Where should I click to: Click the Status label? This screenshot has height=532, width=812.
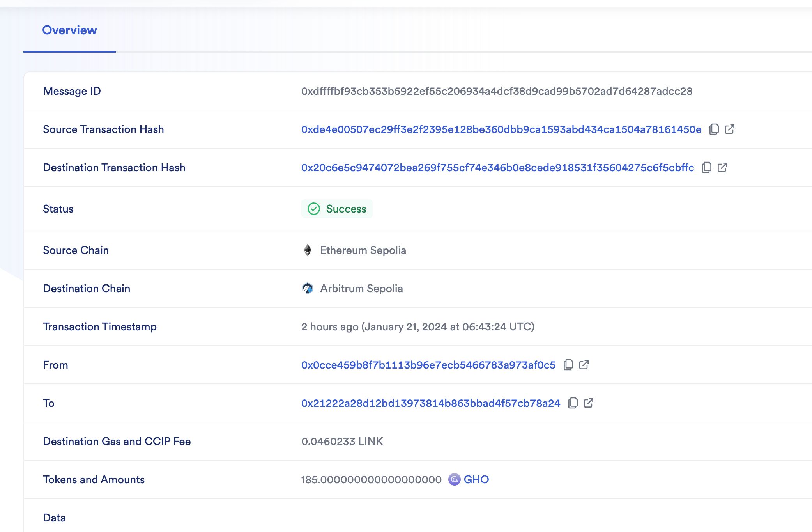click(58, 209)
